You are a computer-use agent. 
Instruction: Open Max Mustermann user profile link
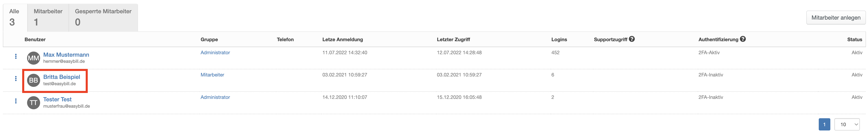pos(66,55)
